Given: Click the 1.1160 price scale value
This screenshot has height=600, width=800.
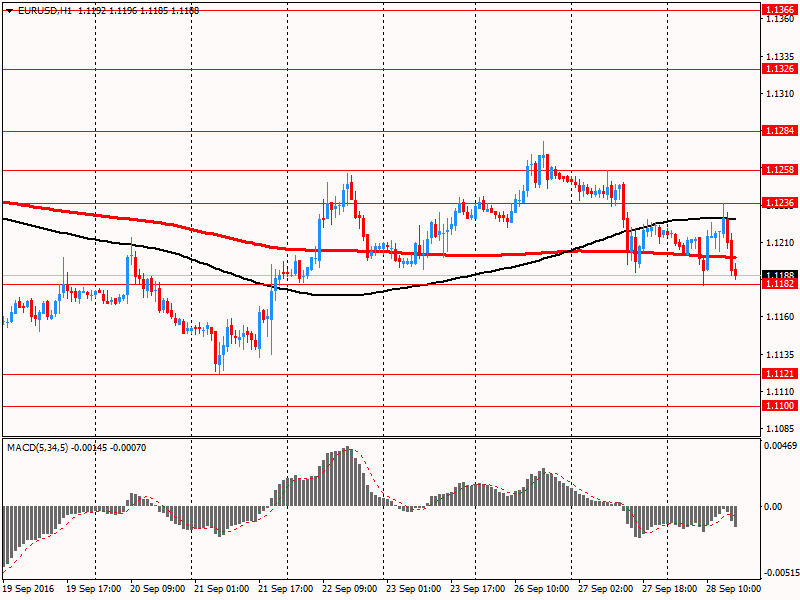Looking at the screenshot, I should coord(780,317).
